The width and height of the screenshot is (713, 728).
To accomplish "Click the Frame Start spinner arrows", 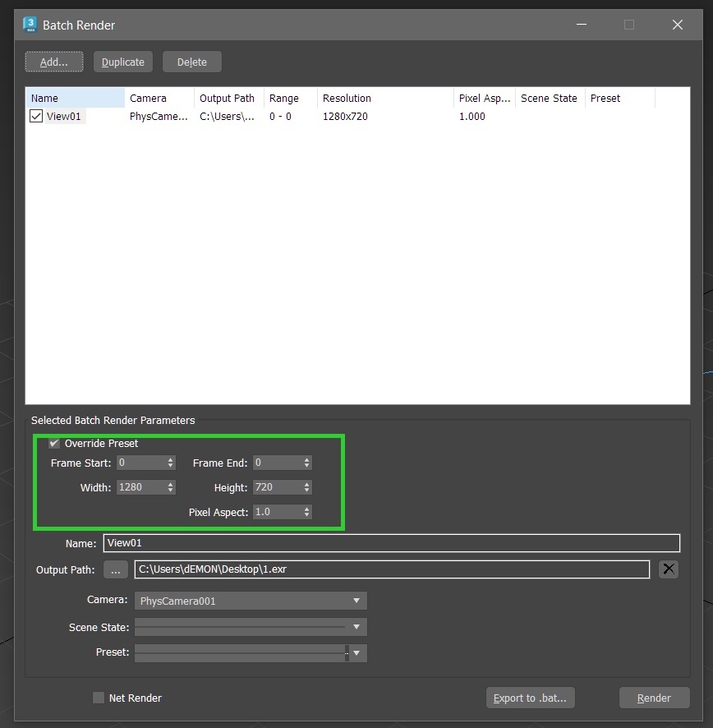I will [x=171, y=463].
